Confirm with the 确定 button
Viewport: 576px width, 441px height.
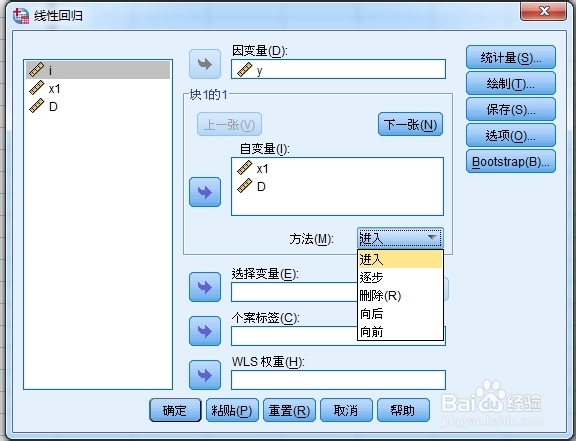175,410
